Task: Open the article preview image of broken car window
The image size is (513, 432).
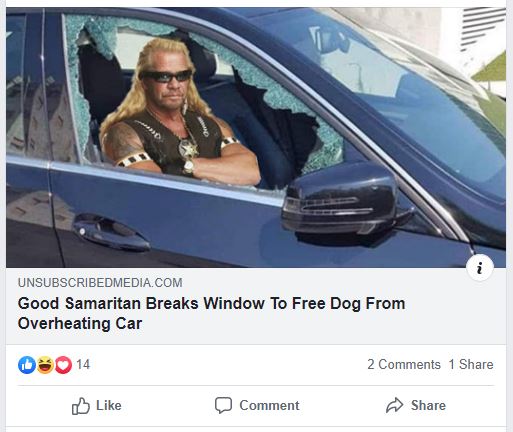Action: click(256, 137)
